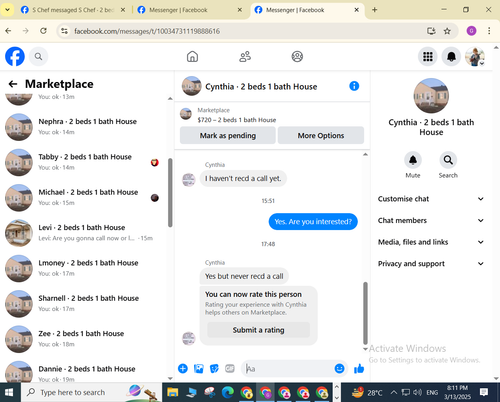
Task: Go back using the Marketplace back arrow
Action: (13, 84)
